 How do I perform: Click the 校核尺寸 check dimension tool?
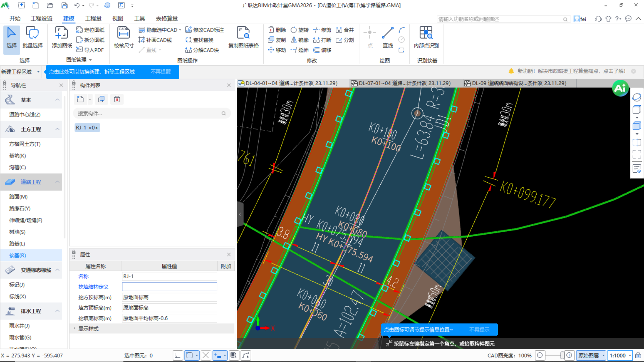[123, 37]
